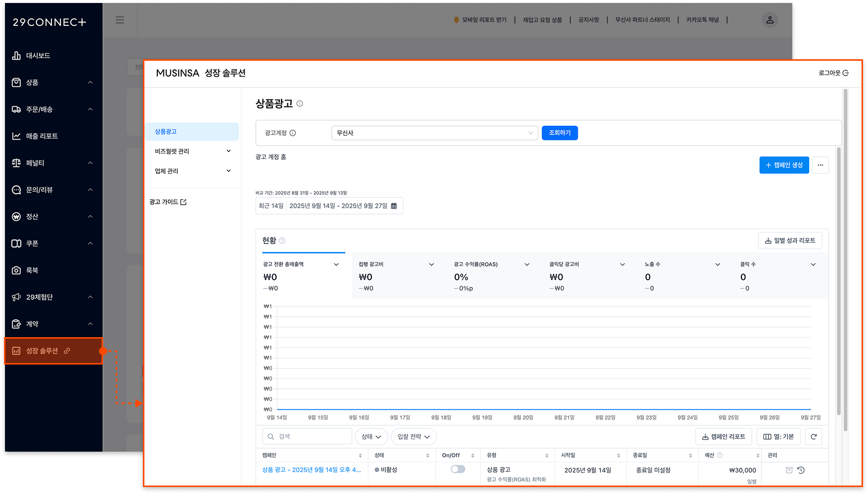Open the 입찰 전략 filter dropdown
Screen dimensions: 868x494
(x=413, y=437)
